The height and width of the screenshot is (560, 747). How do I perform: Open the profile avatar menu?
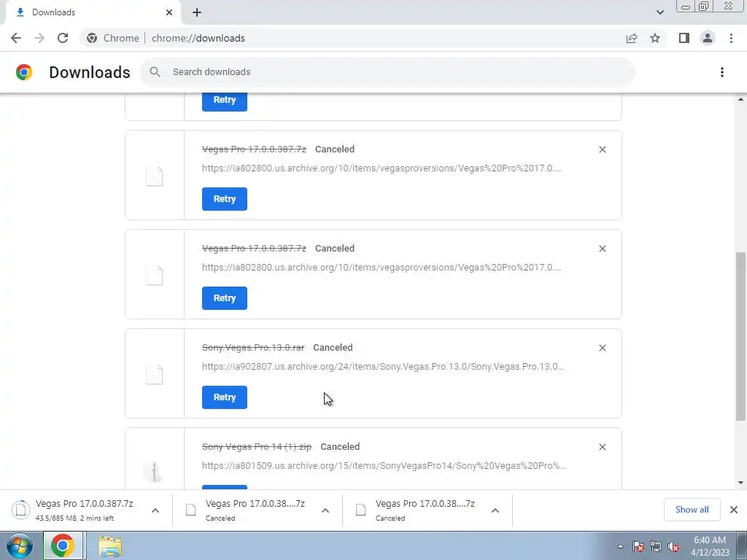pyautogui.click(x=708, y=38)
